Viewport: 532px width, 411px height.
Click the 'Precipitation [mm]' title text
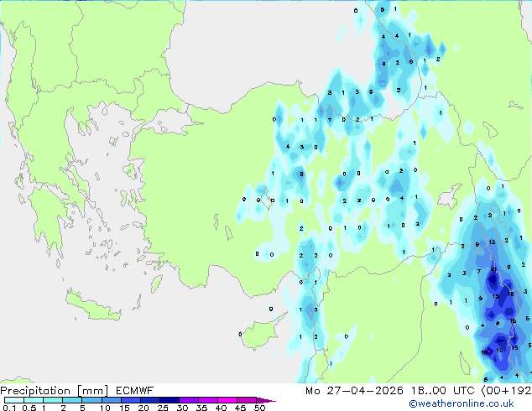[x=55, y=391]
